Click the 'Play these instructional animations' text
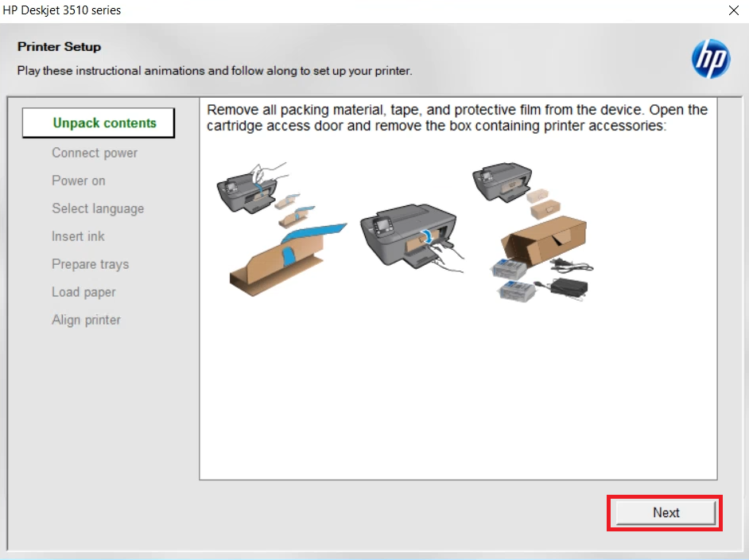Image resolution: width=749 pixels, height=560 pixels. pos(215,71)
